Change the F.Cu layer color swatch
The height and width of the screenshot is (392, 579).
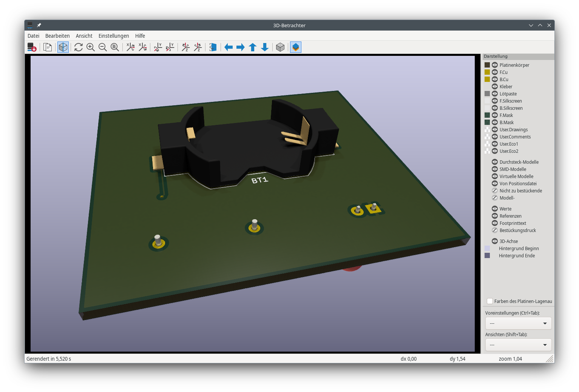[x=487, y=72]
